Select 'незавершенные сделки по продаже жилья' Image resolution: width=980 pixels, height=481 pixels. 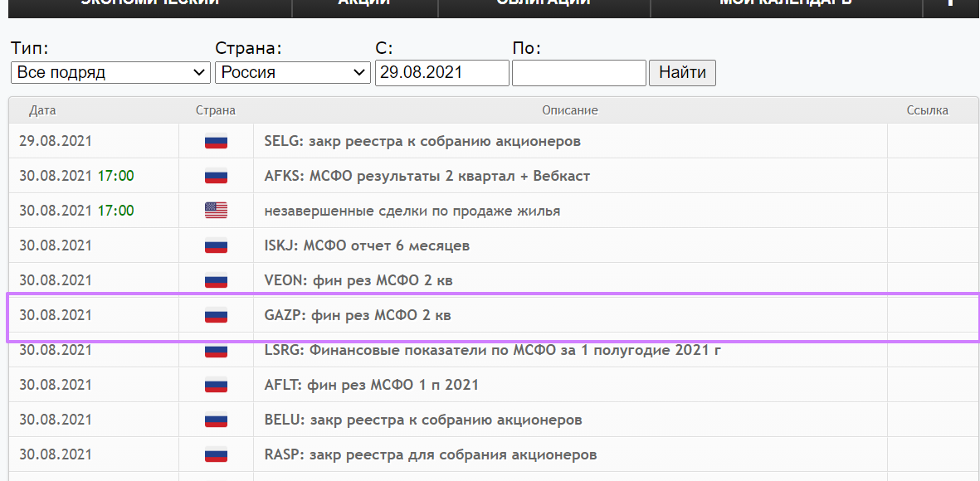tap(412, 211)
